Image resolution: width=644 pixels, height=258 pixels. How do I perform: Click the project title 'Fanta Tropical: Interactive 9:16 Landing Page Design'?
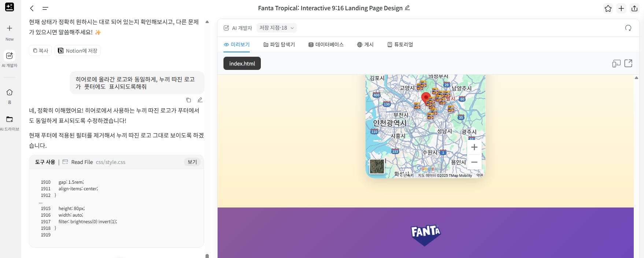click(330, 8)
